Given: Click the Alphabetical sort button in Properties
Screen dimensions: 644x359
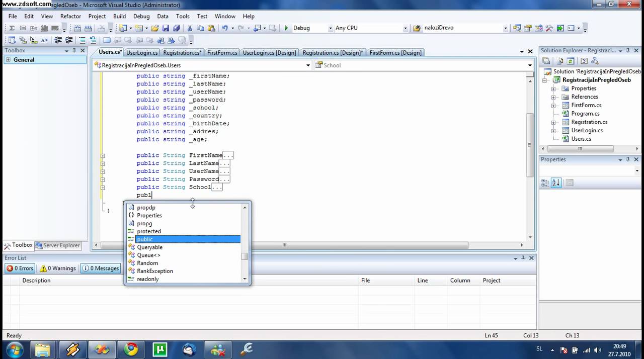Looking at the screenshot, I should coord(556,183).
